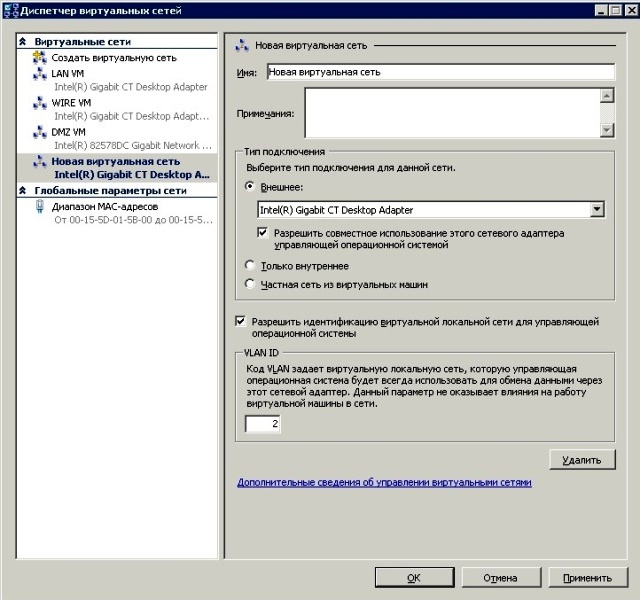
Task: Collapse the Глобальные параметры сети section
Action: coord(23,190)
